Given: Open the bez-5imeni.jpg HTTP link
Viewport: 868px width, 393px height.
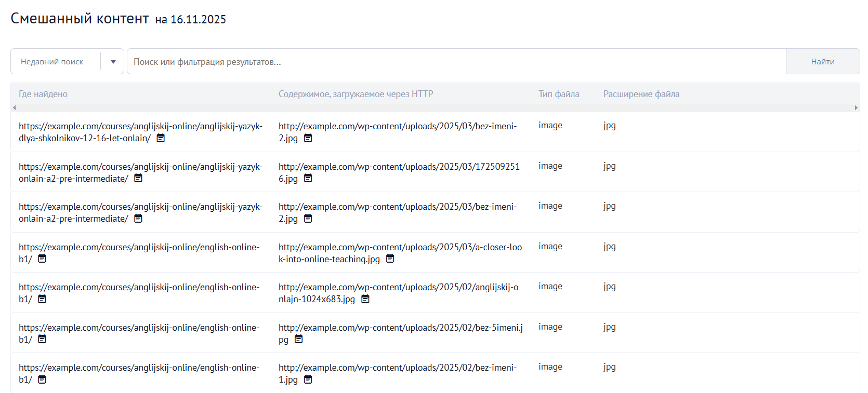Looking at the screenshot, I should pos(401,333).
